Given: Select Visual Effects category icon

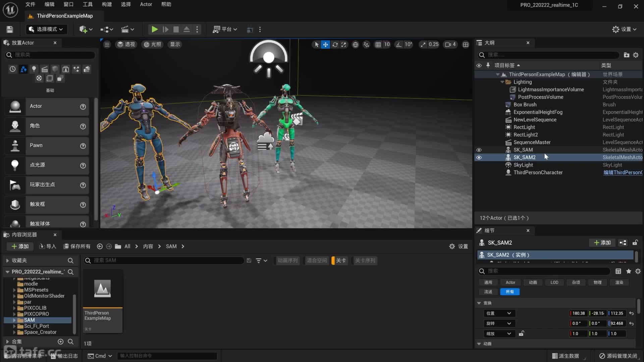Looking at the screenshot, I should [76, 69].
